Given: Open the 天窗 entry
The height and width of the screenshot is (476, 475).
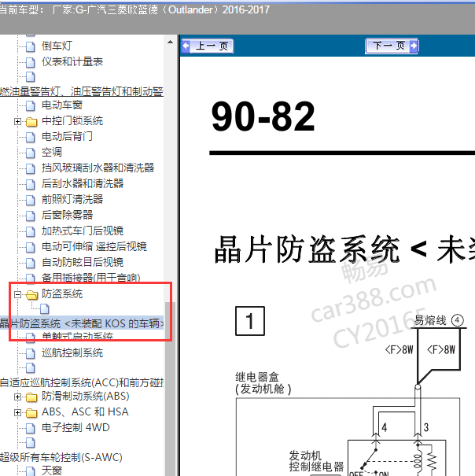Looking at the screenshot, I should [52, 470].
